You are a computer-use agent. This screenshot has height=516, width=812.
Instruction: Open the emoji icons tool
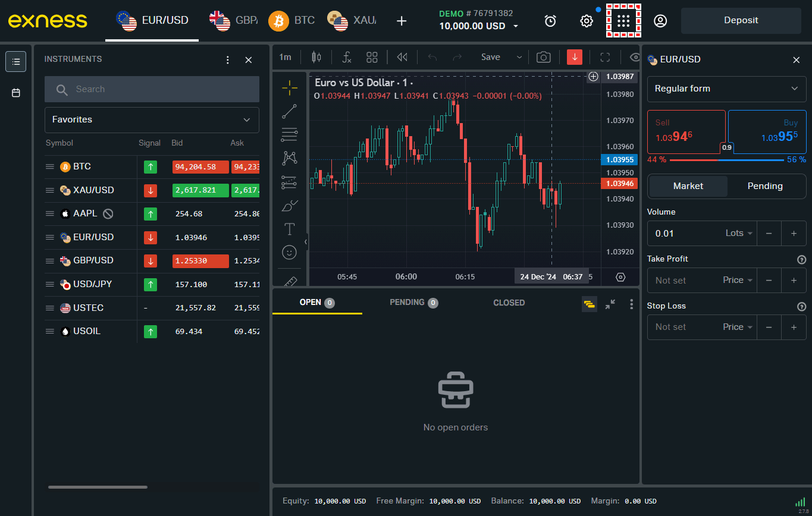pos(290,253)
